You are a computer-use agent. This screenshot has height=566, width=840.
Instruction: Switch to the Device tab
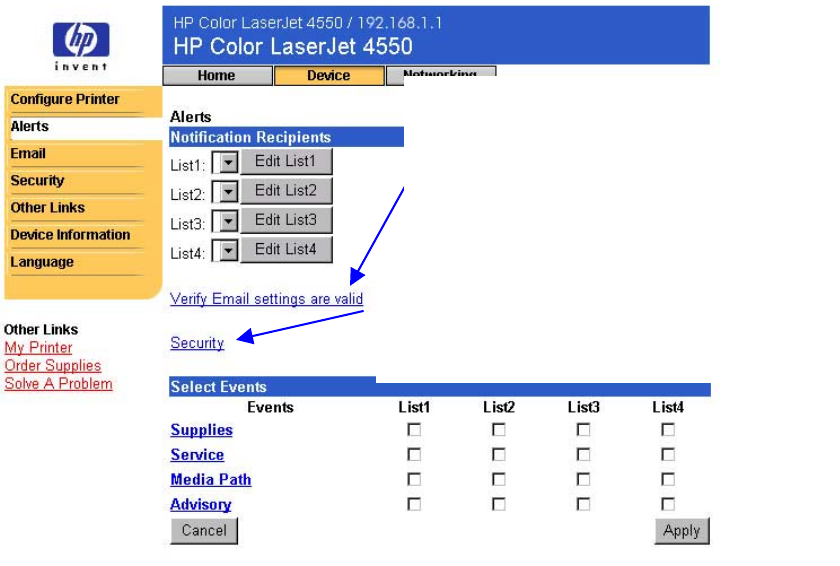click(329, 76)
